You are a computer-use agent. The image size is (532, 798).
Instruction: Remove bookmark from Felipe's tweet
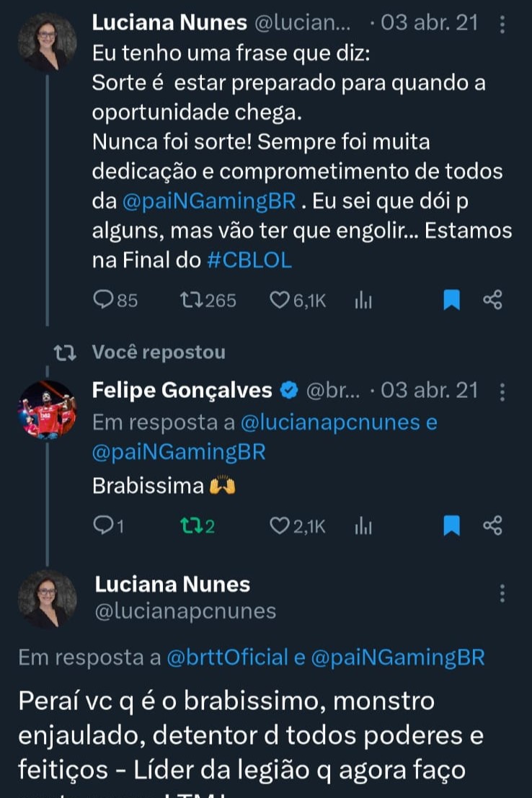point(451,527)
